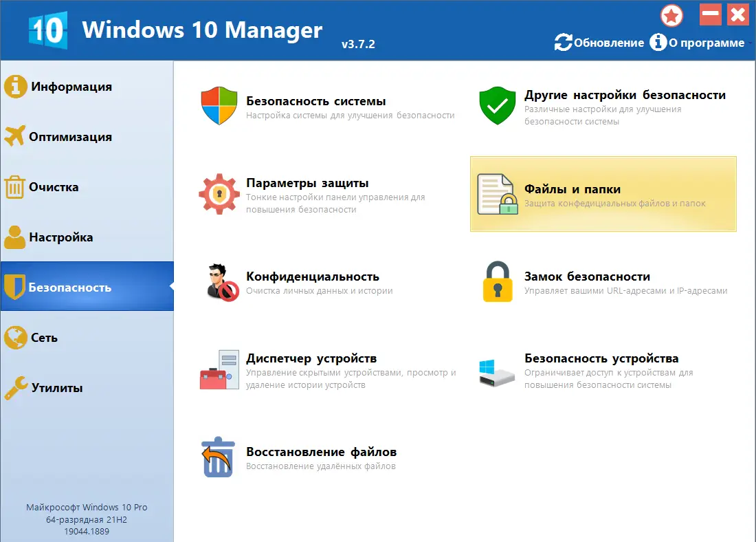Click description 'Управляет вашими URL-адресами и IP-адресами'

[x=626, y=291]
